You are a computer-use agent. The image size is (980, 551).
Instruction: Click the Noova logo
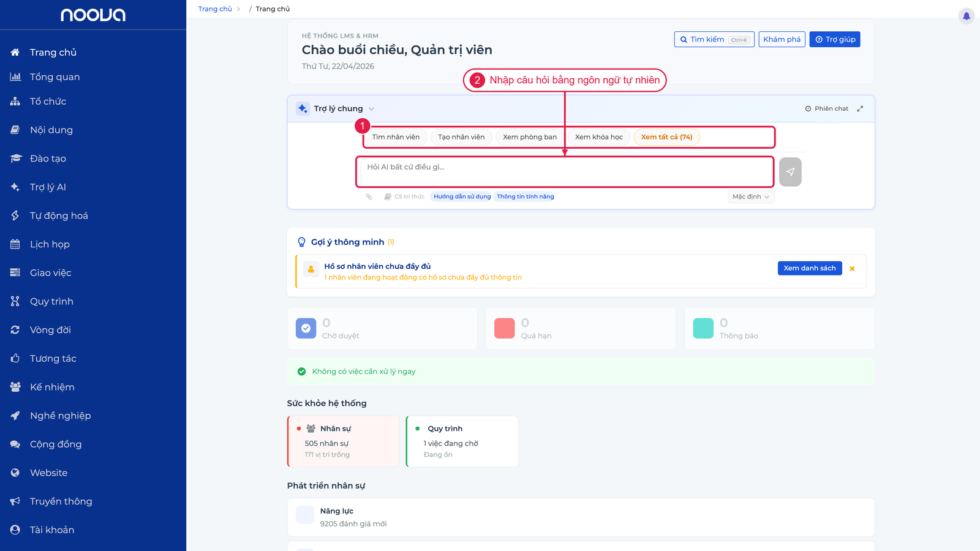[x=93, y=15]
